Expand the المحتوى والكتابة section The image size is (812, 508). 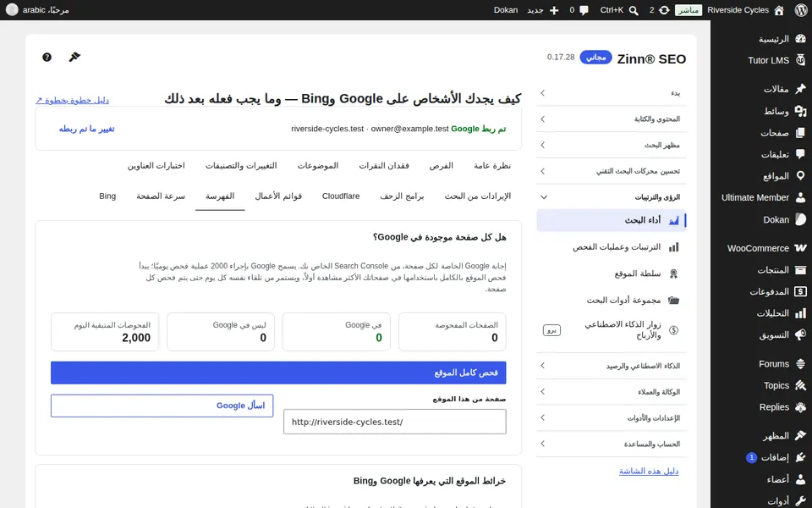tap(612, 119)
